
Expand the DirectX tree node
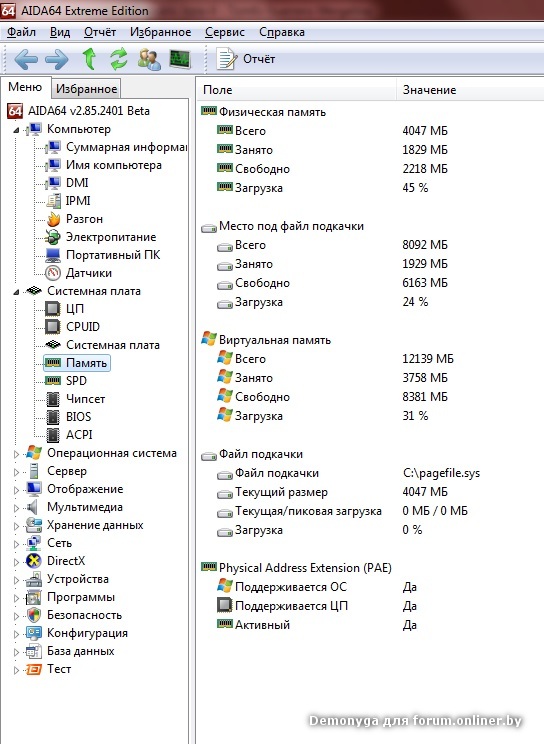pyautogui.click(x=16, y=562)
